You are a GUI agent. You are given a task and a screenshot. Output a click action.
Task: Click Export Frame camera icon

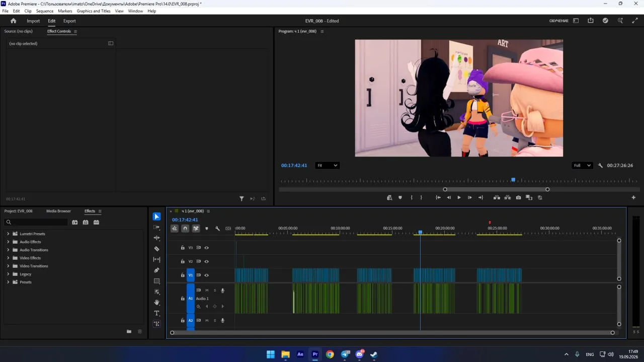(518, 198)
